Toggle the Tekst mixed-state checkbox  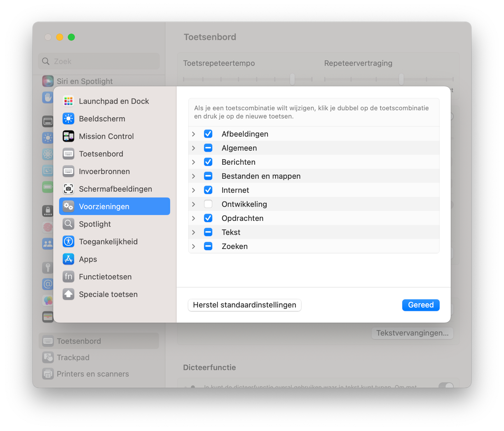[208, 232]
